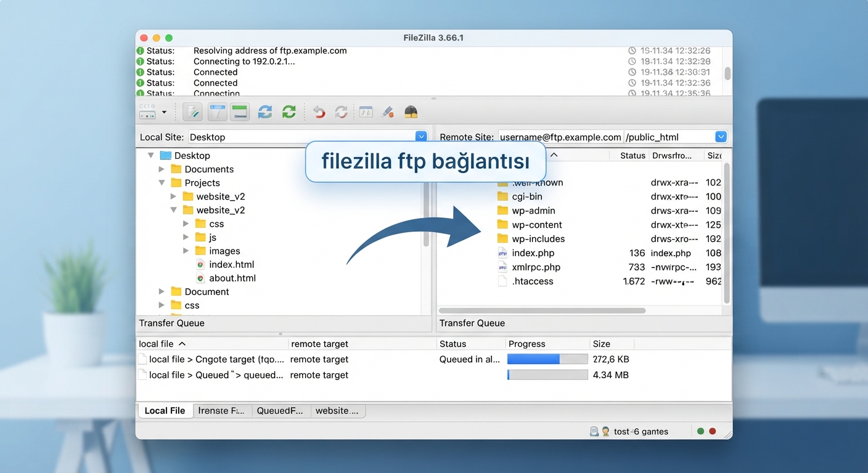Click into the Local Site Desktop field
The image size is (868, 473).
tap(302, 137)
